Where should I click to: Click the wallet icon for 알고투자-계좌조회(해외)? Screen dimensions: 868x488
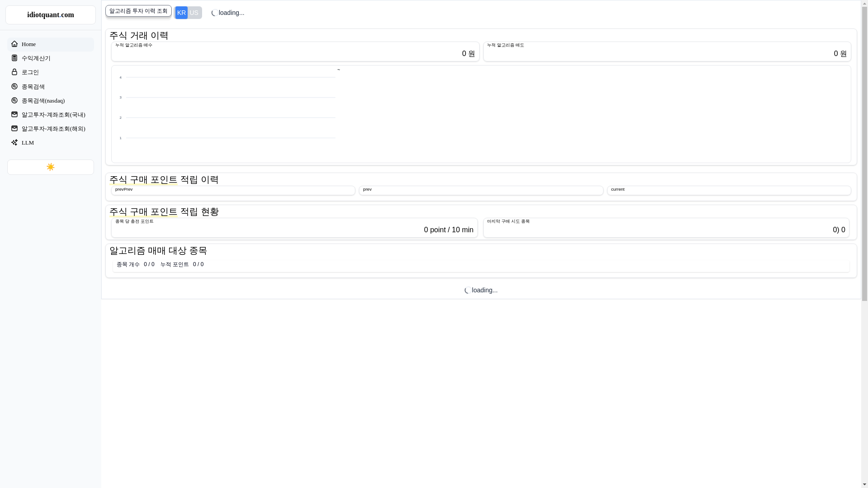point(14,128)
